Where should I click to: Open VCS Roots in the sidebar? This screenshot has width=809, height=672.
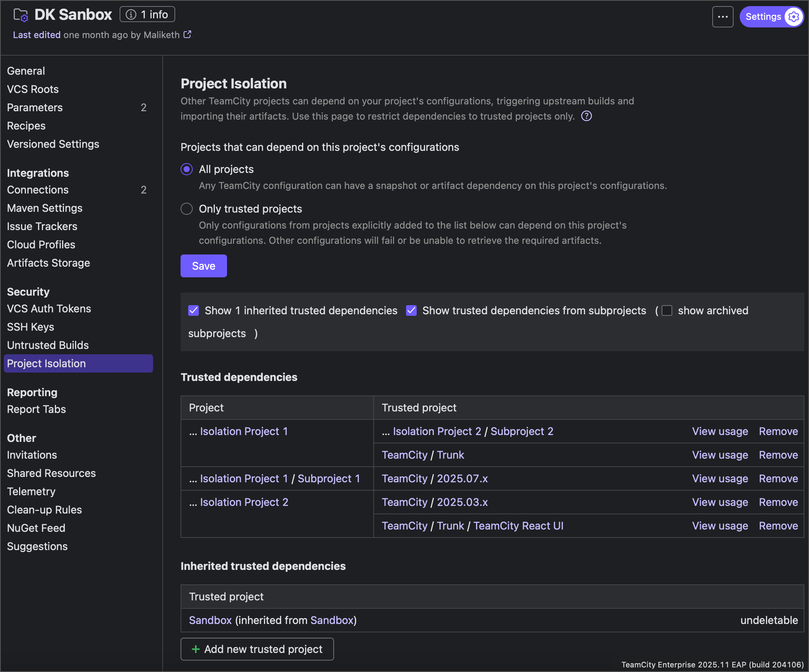(33, 89)
